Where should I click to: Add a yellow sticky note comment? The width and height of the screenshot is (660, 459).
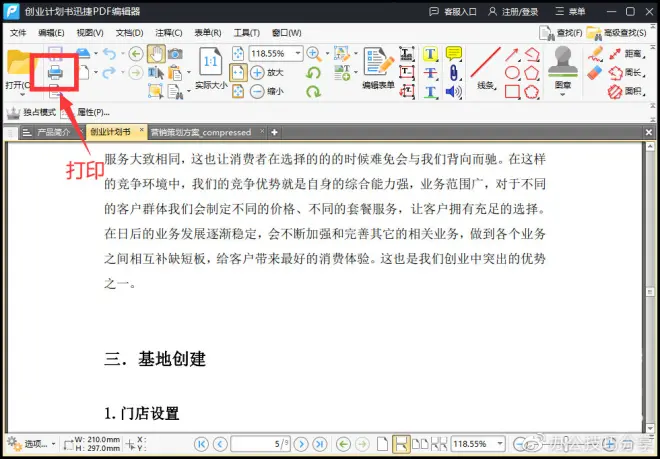point(454,53)
